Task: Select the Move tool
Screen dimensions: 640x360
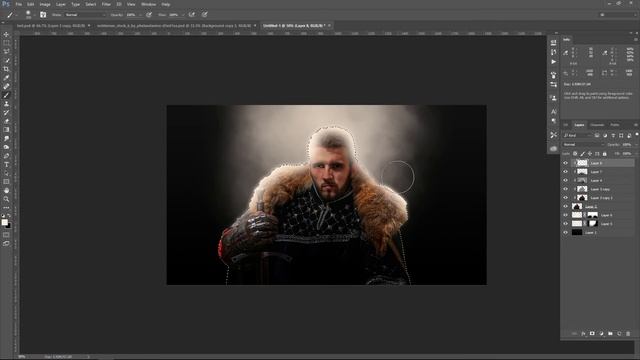Action: [x=6, y=35]
